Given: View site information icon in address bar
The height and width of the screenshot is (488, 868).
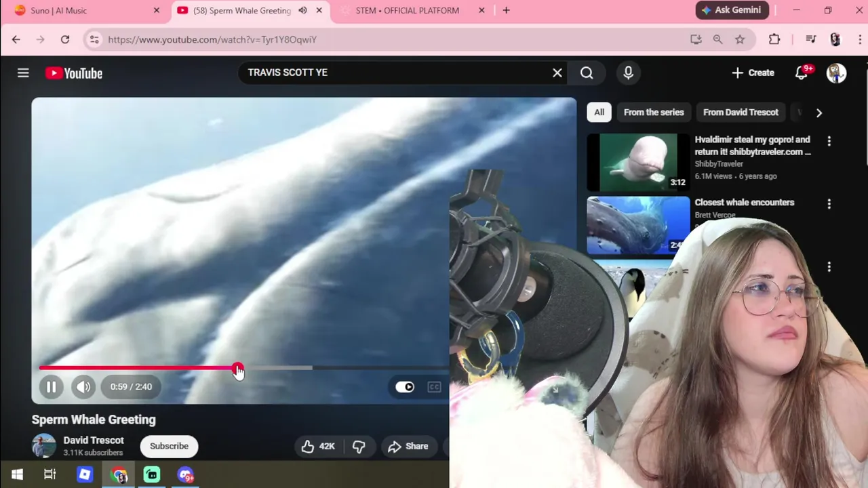Looking at the screenshot, I should 94,39.
